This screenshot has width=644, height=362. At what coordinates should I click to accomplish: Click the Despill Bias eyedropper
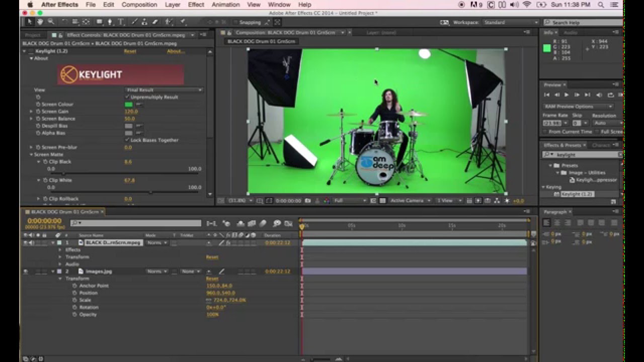139,126
